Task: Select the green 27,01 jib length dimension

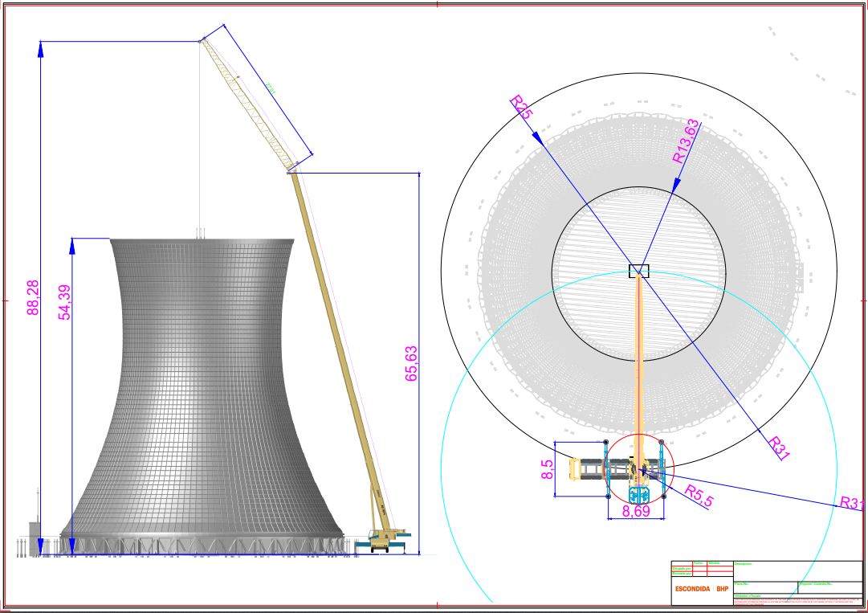Action: 270,88
